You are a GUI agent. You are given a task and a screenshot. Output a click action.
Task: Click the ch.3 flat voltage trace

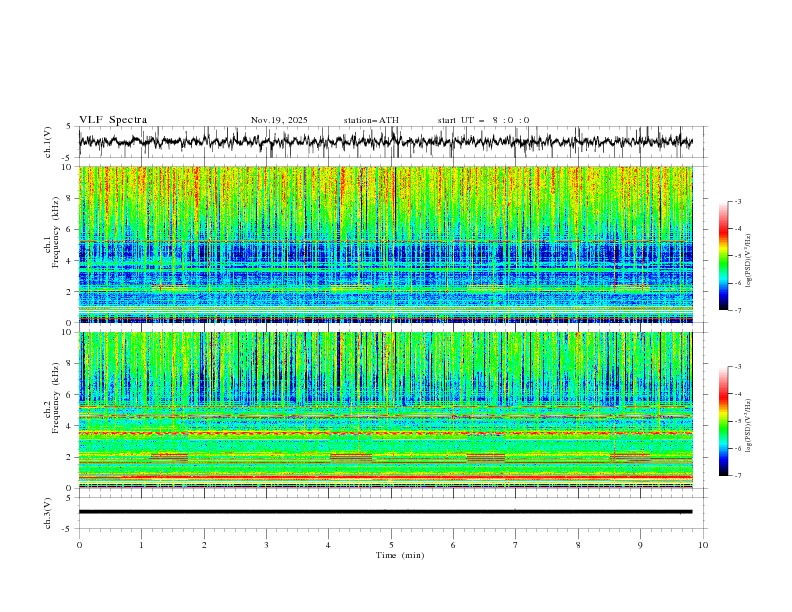[x=385, y=512]
